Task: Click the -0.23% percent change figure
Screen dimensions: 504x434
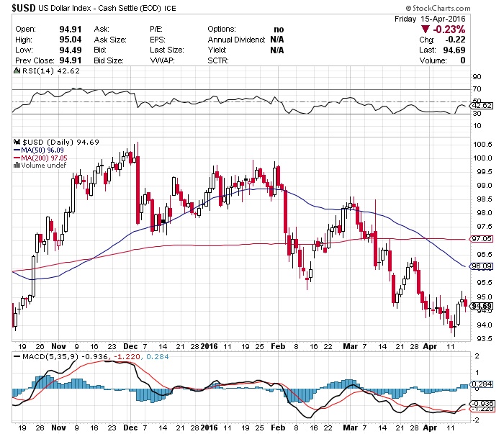Action: coord(449,30)
